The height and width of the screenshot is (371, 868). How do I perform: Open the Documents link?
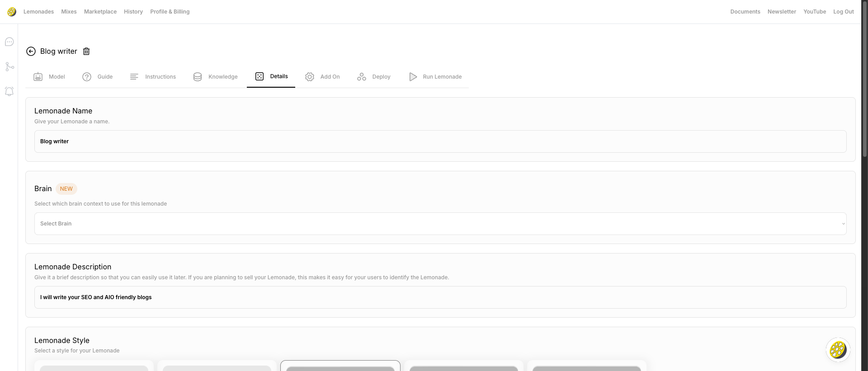coord(745,12)
